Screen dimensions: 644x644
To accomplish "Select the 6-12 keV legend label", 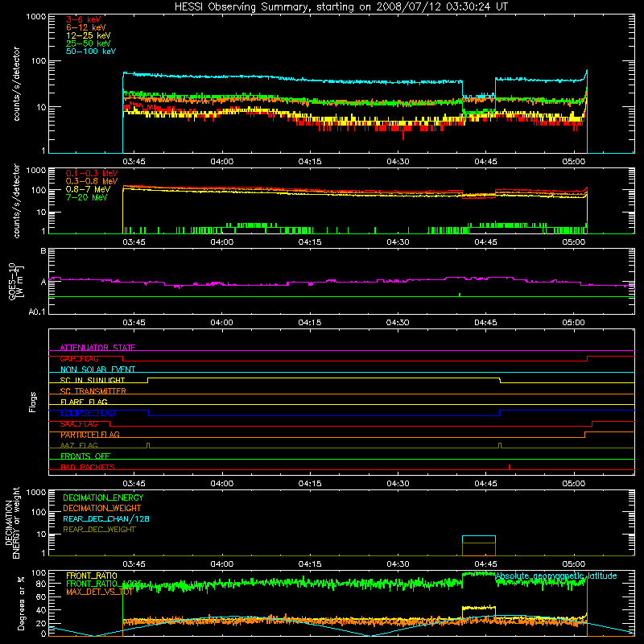I will click(x=86, y=27).
